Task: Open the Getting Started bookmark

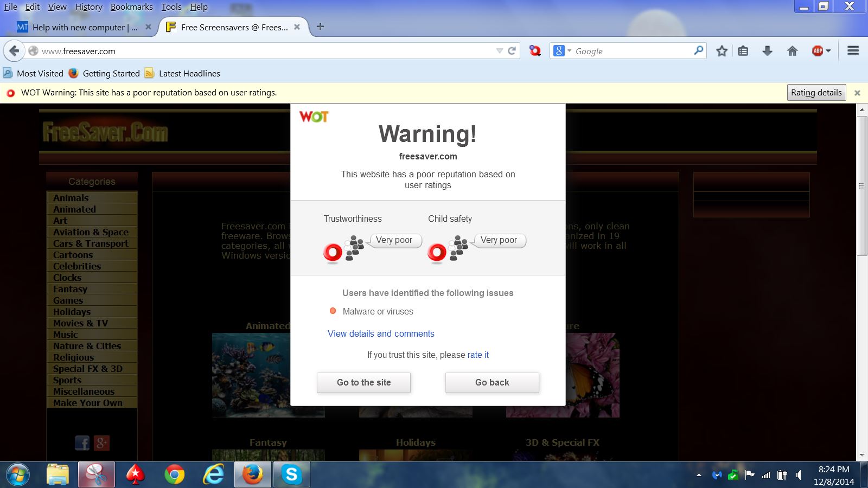Action: click(x=105, y=74)
